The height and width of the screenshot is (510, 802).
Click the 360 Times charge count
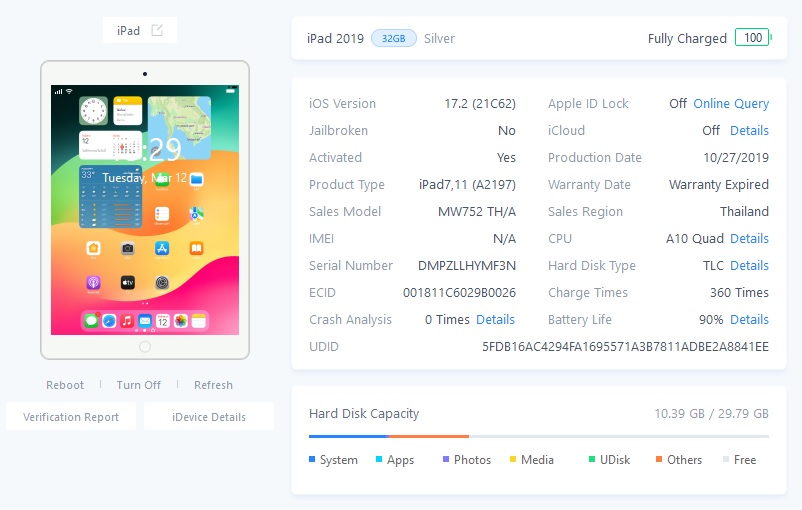click(739, 293)
